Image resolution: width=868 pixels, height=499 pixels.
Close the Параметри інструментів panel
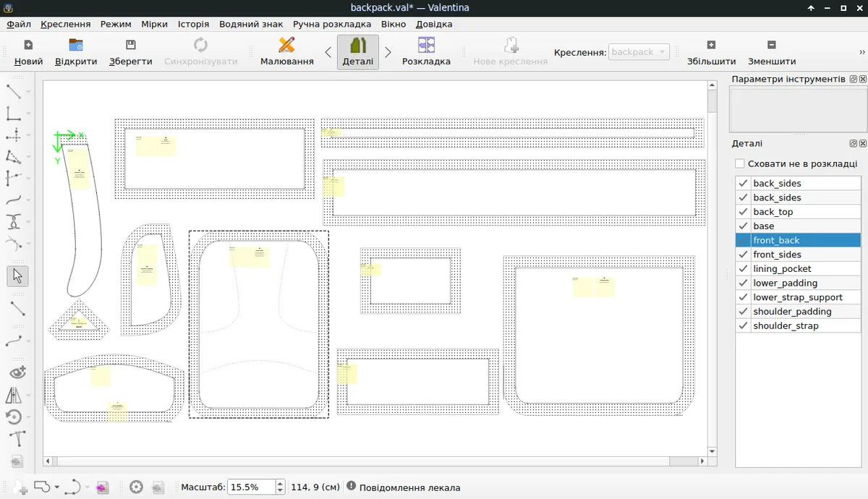tap(862, 79)
